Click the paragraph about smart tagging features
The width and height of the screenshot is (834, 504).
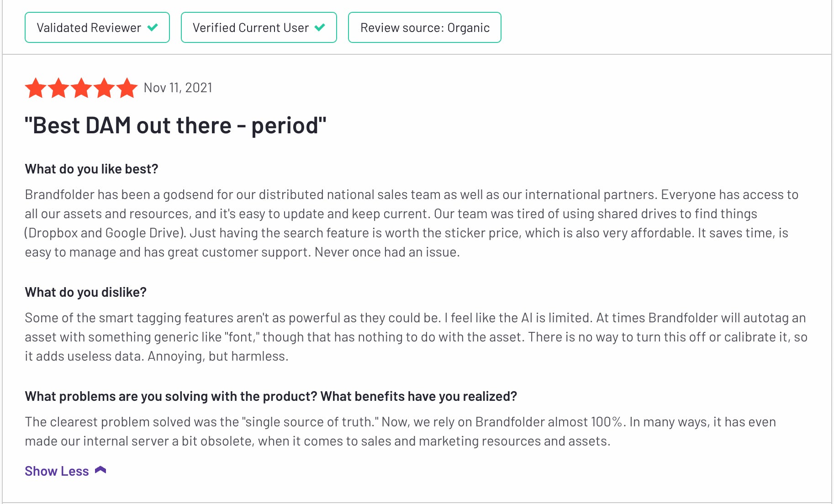pyautogui.click(x=416, y=337)
